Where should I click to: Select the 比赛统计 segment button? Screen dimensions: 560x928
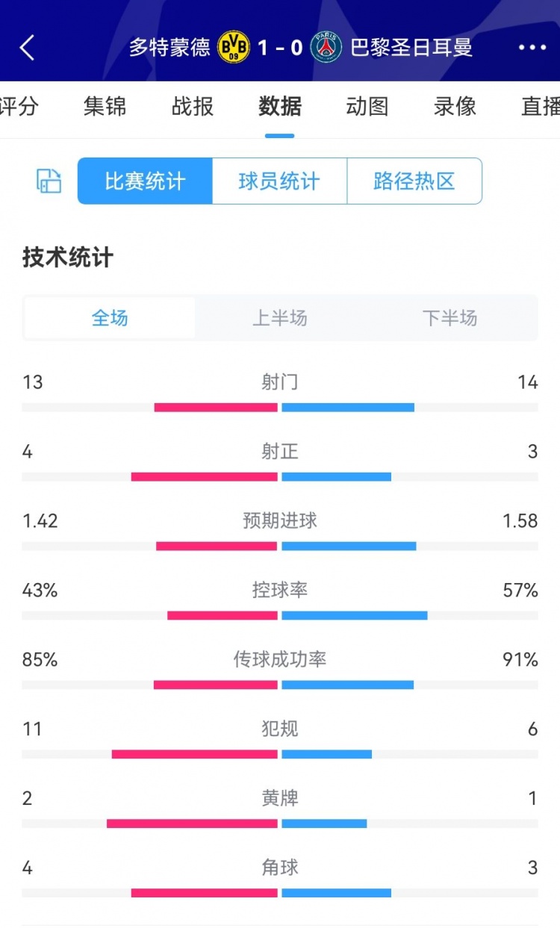(x=145, y=181)
